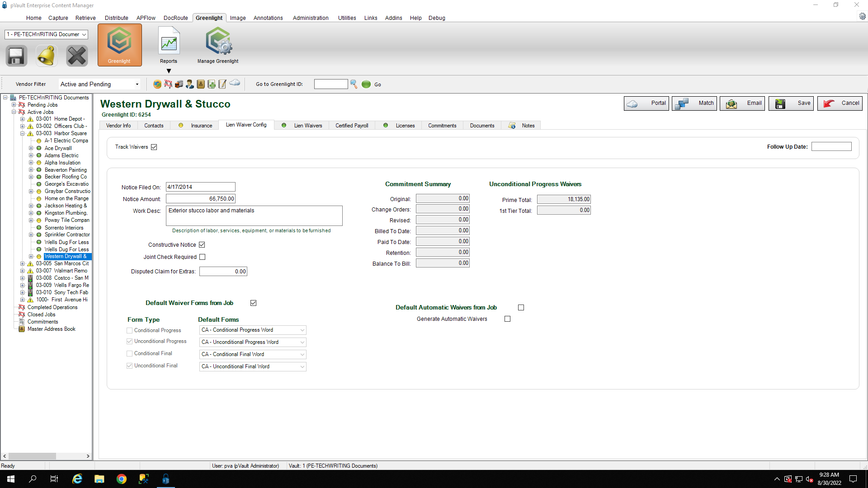This screenshot has height=488, width=868.
Task: Switch to the Insurance tab
Action: tap(202, 125)
